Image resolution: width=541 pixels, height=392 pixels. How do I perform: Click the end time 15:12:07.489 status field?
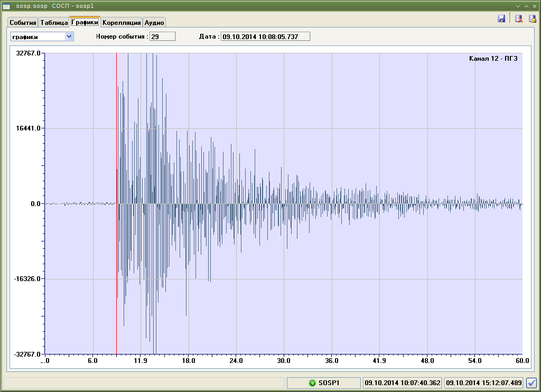tap(484, 383)
